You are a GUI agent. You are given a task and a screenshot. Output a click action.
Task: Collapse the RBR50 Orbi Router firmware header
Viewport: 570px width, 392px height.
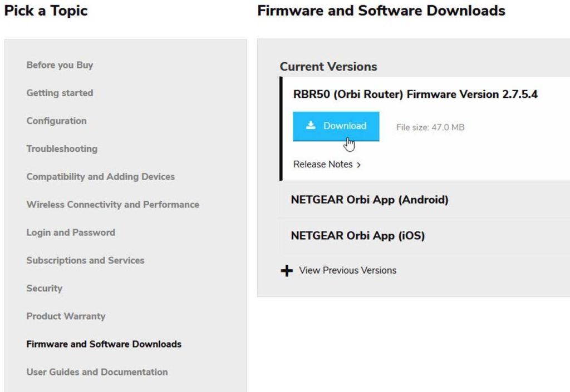pyautogui.click(x=415, y=95)
